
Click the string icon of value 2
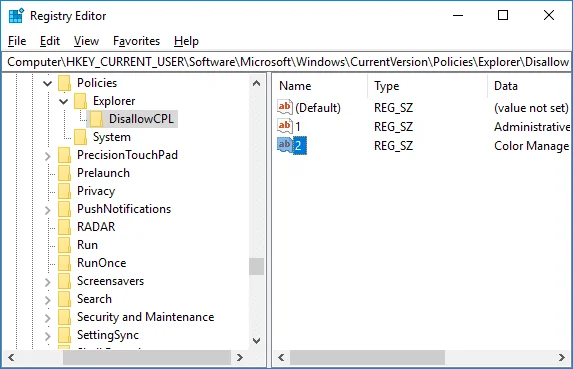pyautogui.click(x=285, y=145)
